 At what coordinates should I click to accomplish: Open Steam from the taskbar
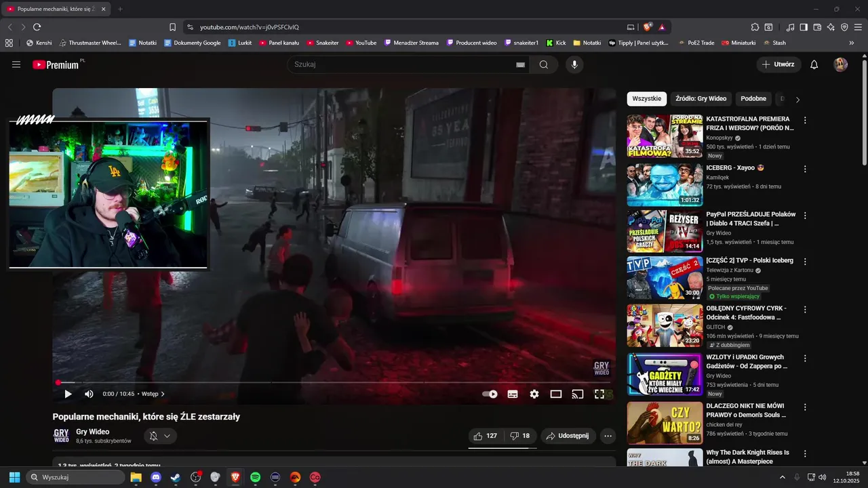[176, 477]
